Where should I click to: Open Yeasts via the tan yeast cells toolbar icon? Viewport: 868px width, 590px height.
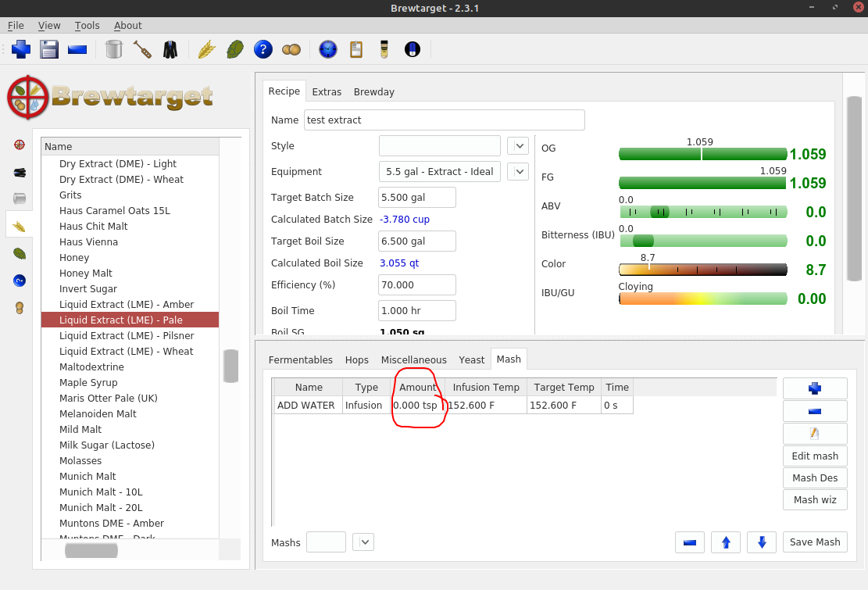coord(291,49)
